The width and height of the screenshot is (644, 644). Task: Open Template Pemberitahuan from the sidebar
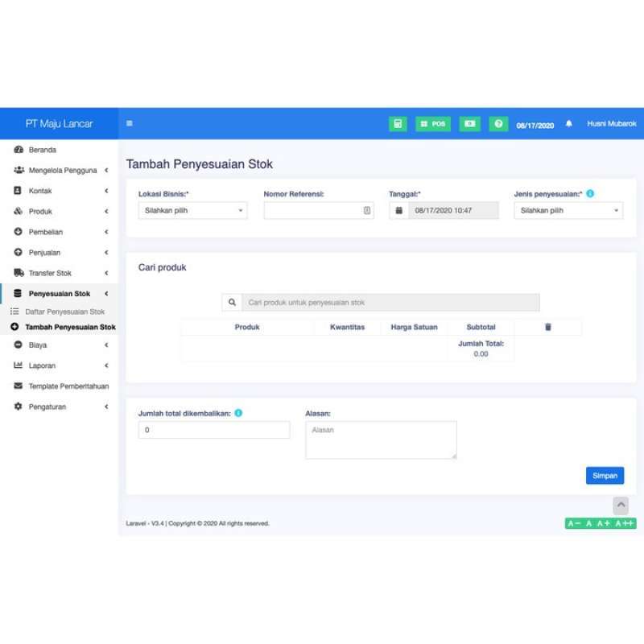70,386
